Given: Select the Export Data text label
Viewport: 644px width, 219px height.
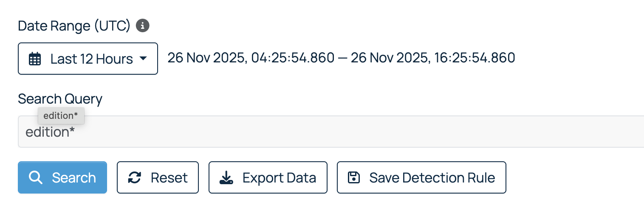Looking at the screenshot, I should tap(279, 177).
